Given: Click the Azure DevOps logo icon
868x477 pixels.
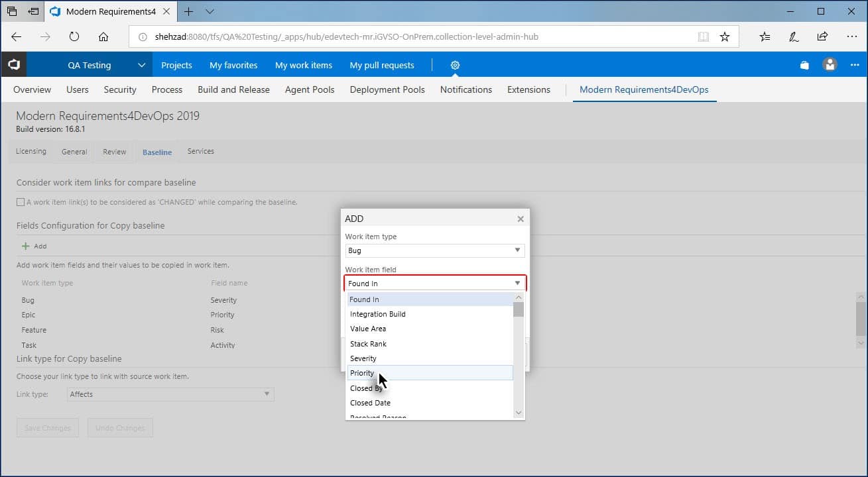Looking at the screenshot, I should pos(13,65).
